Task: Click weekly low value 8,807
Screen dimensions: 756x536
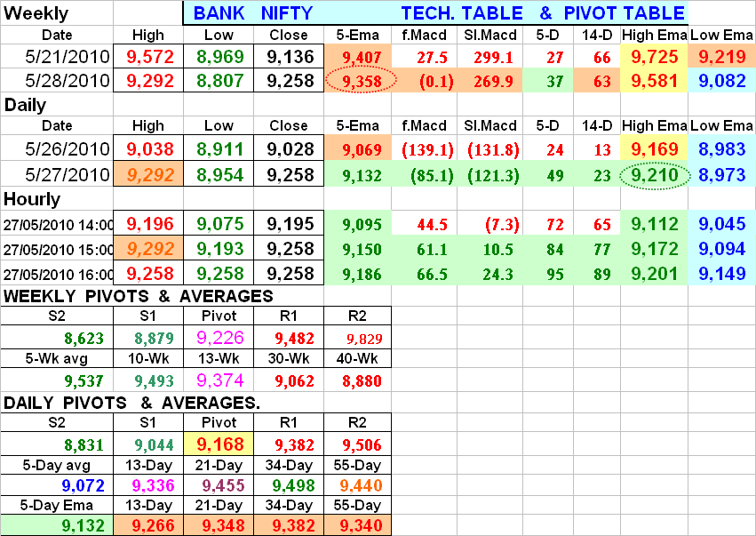Action: (219, 81)
